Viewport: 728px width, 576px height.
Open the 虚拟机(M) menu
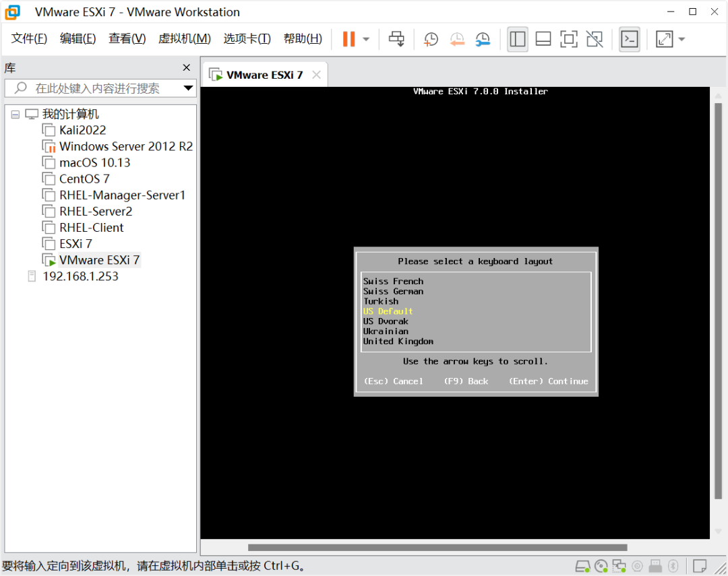tap(184, 39)
